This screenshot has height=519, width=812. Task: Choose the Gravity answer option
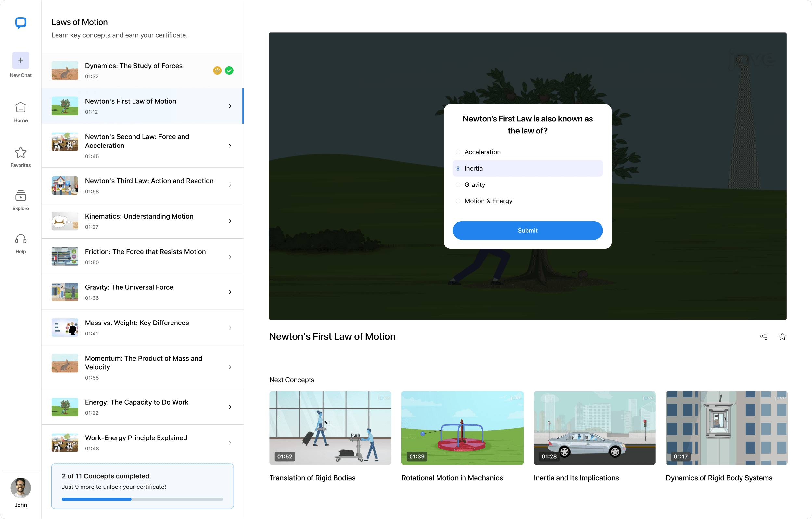pyautogui.click(x=458, y=185)
